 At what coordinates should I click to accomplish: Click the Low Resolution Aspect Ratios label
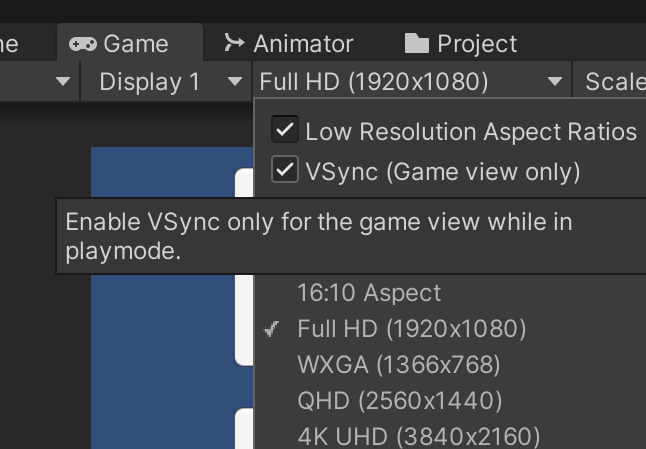(471, 132)
